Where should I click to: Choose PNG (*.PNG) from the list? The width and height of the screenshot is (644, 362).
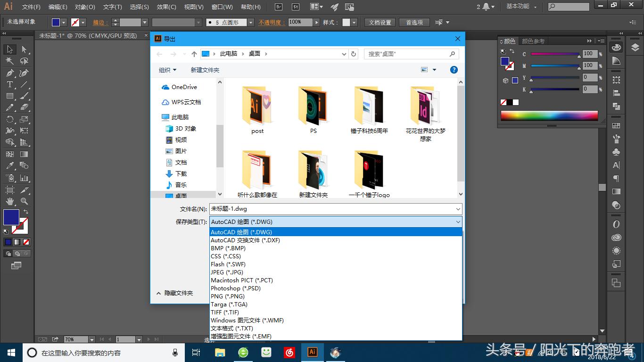[228, 296]
